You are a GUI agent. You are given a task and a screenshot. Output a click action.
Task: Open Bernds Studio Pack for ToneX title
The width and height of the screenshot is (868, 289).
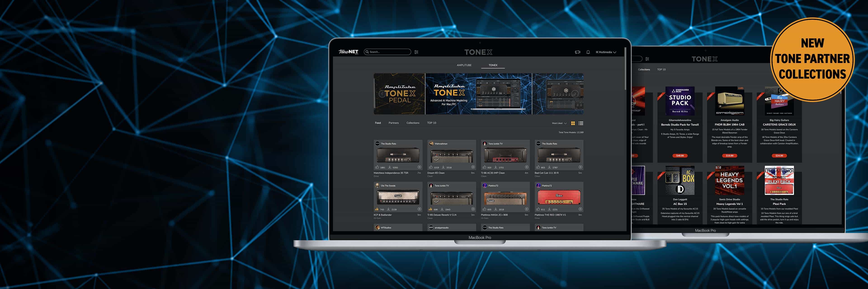pyautogui.click(x=680, y=124)
